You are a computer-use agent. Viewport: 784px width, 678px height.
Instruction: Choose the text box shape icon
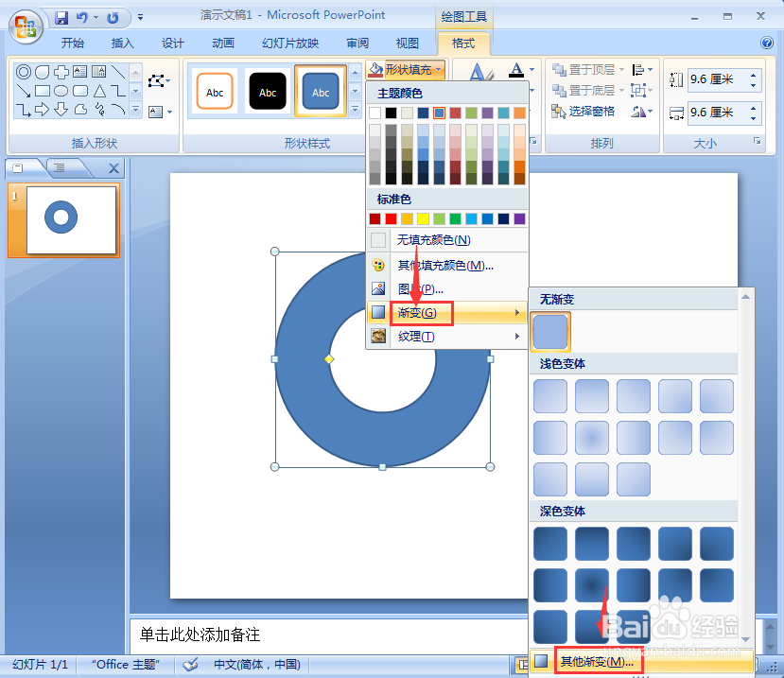[80, 72]
